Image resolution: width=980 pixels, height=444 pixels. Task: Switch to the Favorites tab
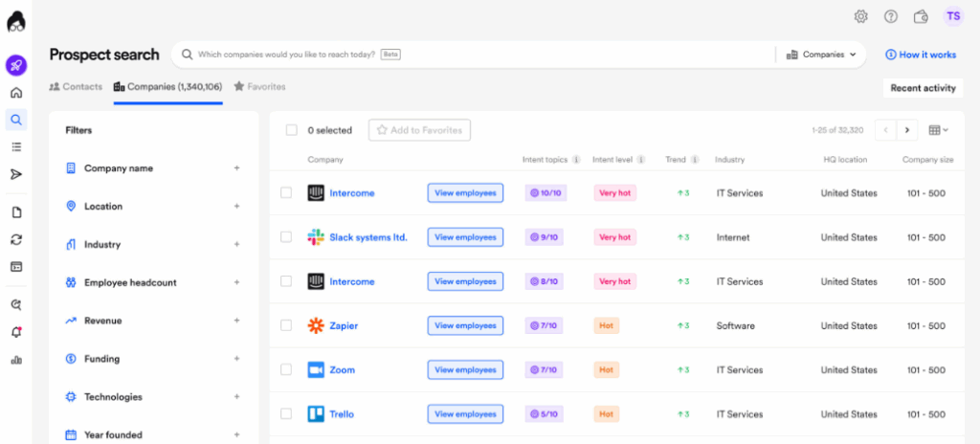point(259,87)
